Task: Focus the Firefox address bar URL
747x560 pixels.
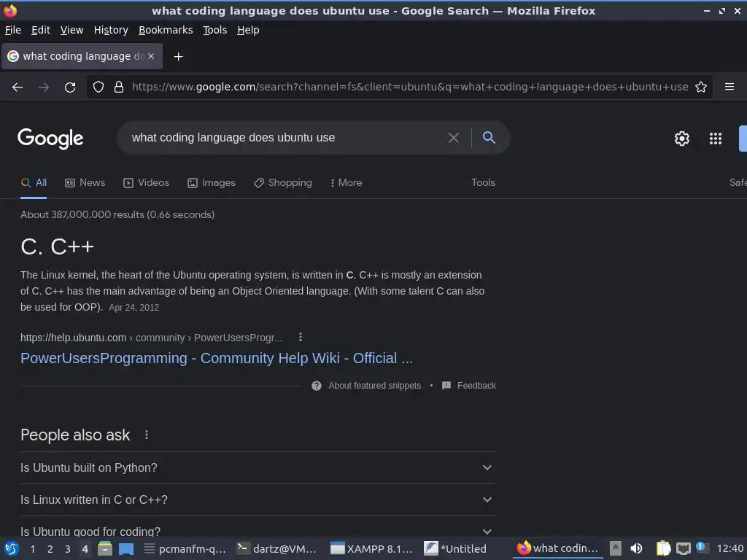Action: 410,87
